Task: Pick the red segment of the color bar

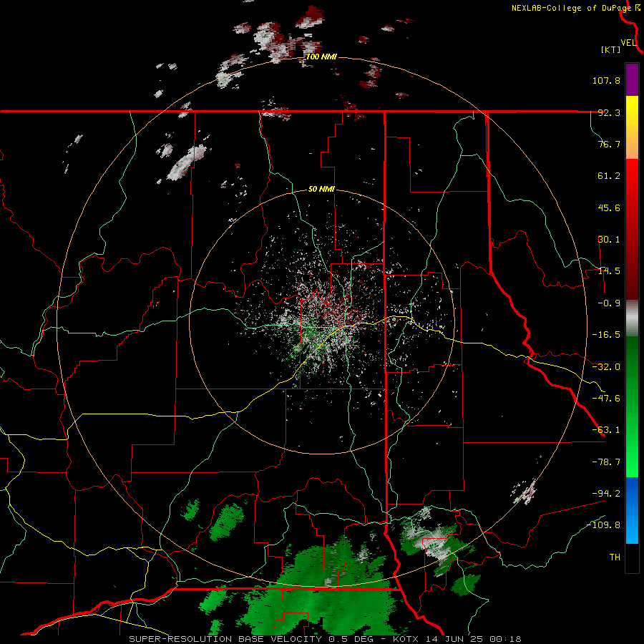Action: point(632,229)
